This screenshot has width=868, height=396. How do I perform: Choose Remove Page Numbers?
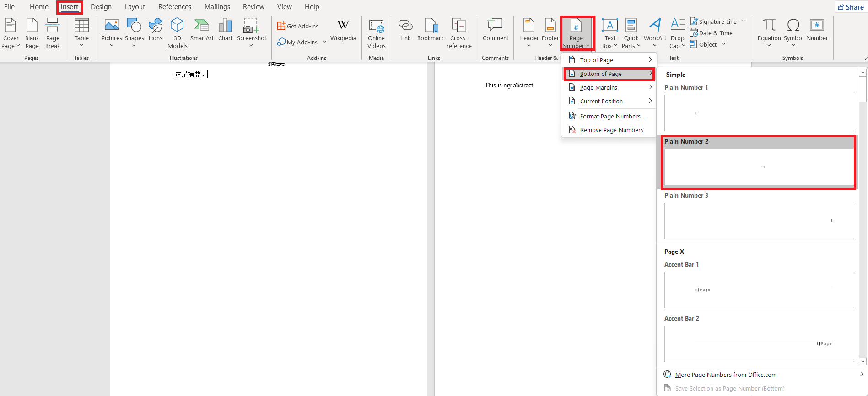tap(609, 130)
